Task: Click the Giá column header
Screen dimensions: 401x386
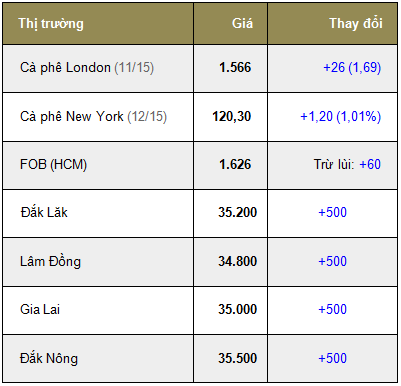Action: [242, 23]
